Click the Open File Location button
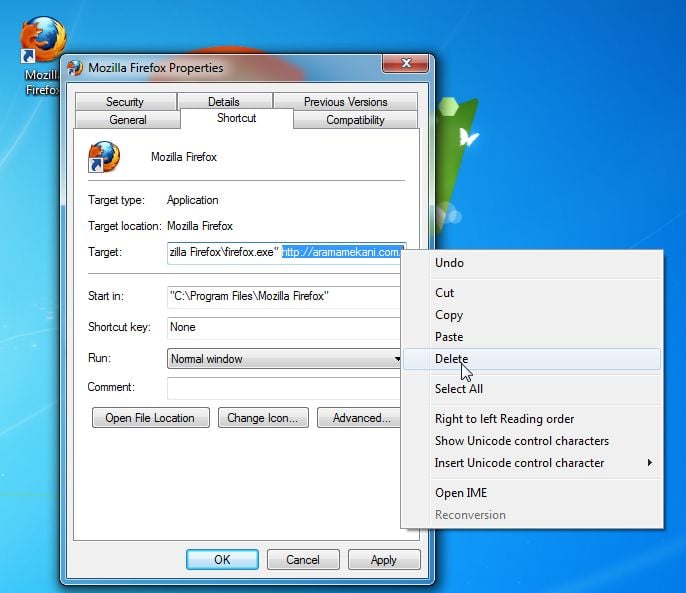Viewport: 686px width, 593px height. tap(150, 418)
